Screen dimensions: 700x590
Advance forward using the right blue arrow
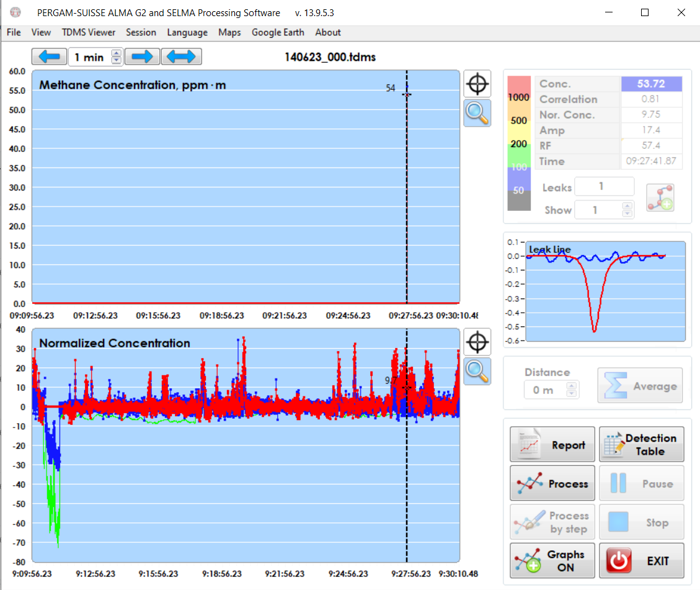pyautogui.click(x=142, y=56)
